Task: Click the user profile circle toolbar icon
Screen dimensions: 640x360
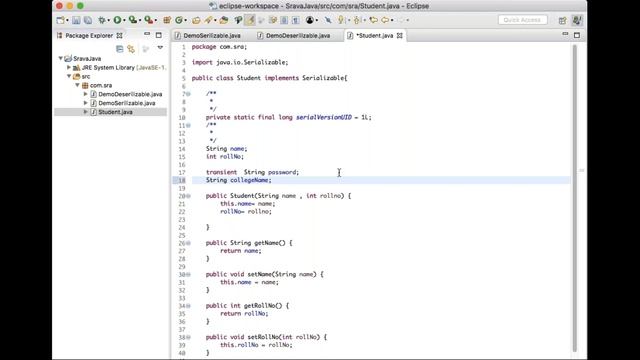Action: (x=310, y=20)
